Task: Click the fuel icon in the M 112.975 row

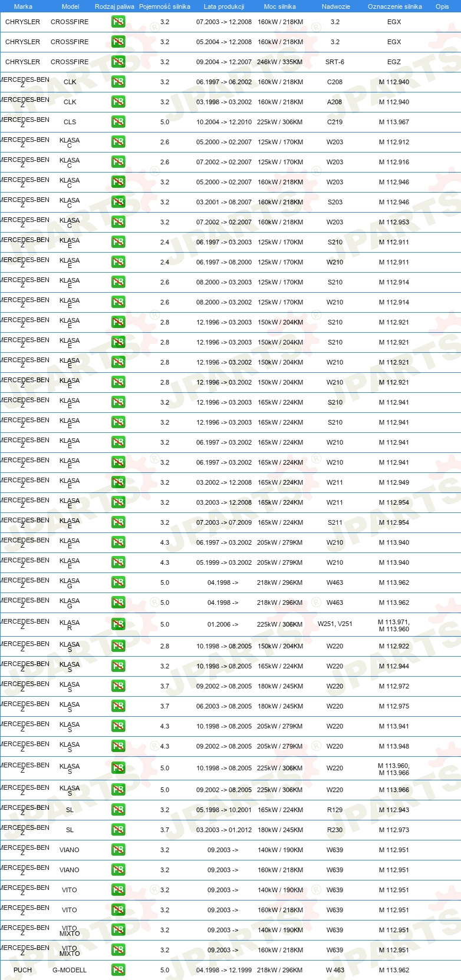Action: (118, 706)
